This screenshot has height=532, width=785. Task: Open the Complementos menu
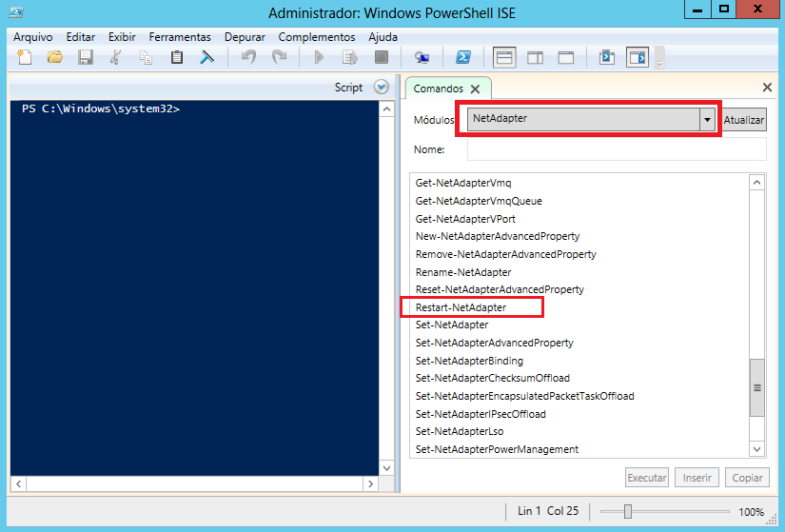pyautogui.click(x=317, y=37)
